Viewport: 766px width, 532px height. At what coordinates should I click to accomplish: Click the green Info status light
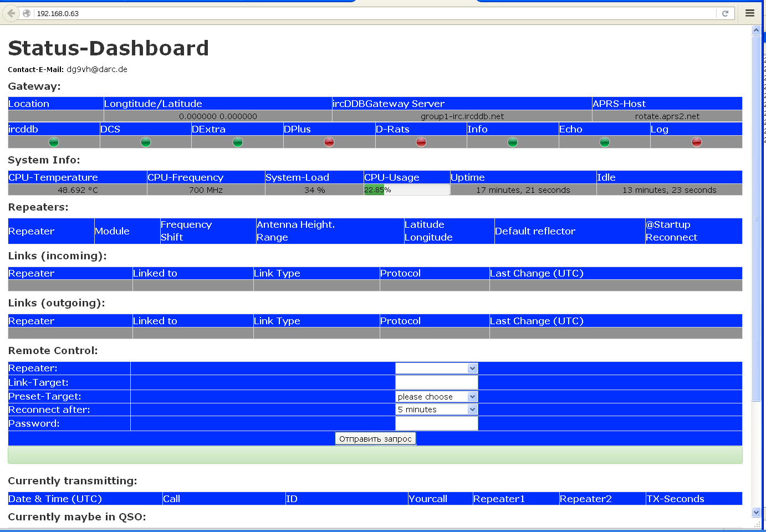coord(513,142)
